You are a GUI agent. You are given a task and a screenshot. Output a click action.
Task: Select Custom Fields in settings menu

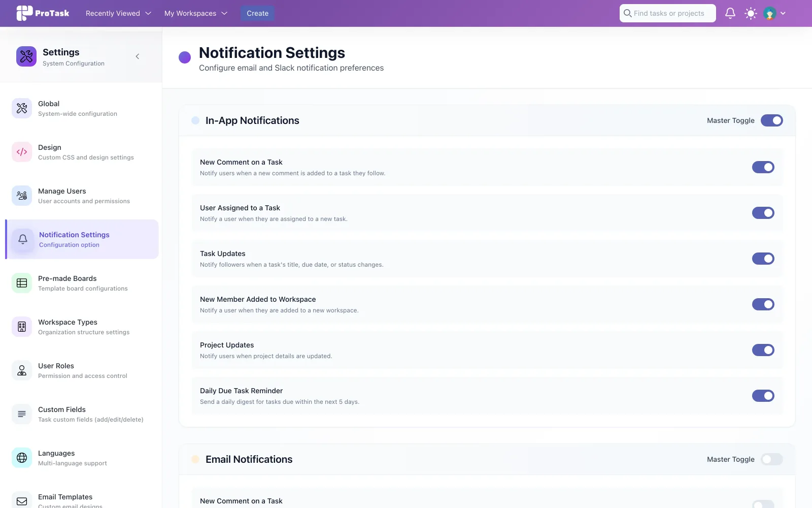tap(82, 414)
